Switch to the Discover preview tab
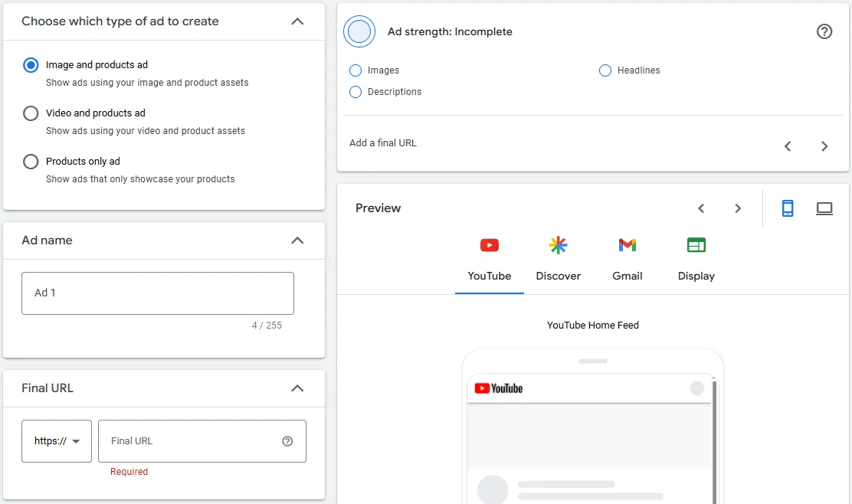This screenshot has height=504, width=852. point(558,260)
